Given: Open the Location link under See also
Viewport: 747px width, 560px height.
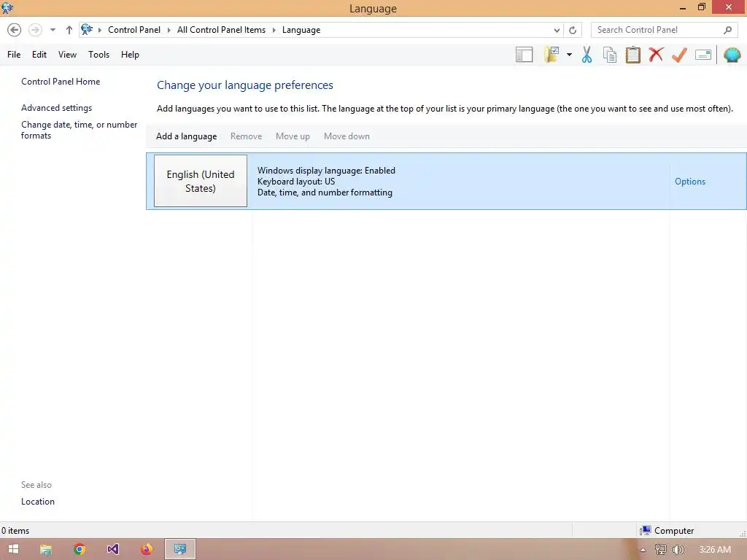Looking at the screenshot, I should 38,502.
